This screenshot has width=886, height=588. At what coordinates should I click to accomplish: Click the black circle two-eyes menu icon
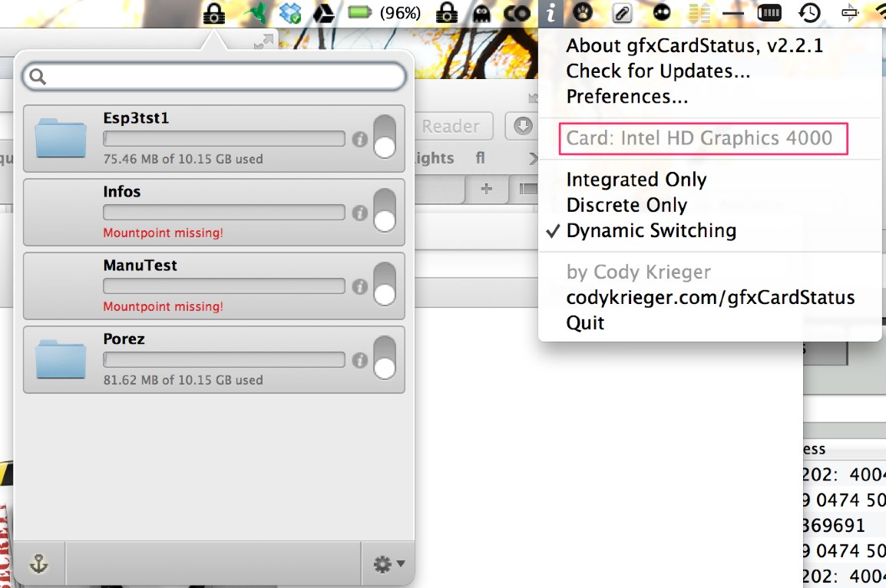click(661, 12)
